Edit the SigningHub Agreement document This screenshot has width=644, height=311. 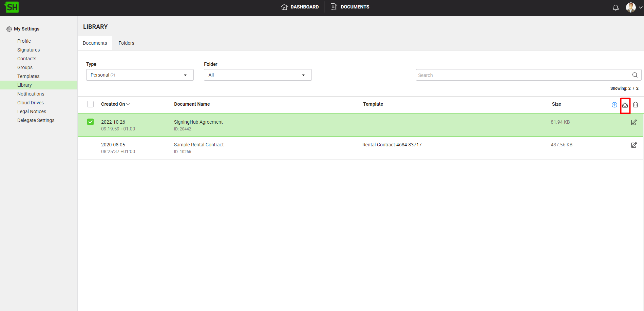coord(634,122)
